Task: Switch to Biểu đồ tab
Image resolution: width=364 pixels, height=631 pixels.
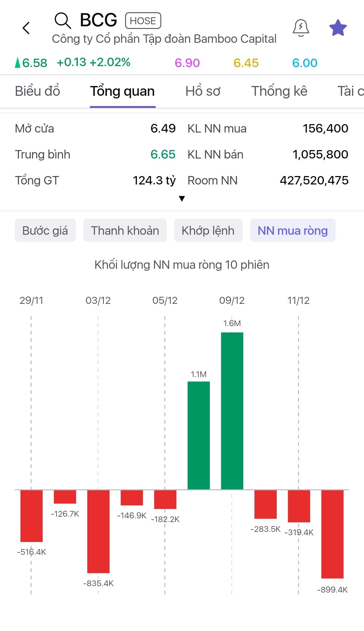Action: [37, 91]
